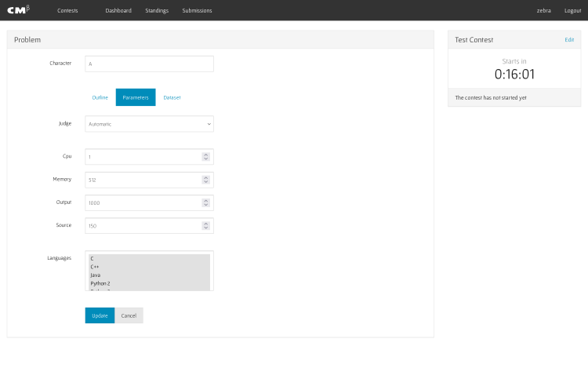Viewport: 588px width, 368px height.
Task: View the Submissions page
Action: point(197,11)
